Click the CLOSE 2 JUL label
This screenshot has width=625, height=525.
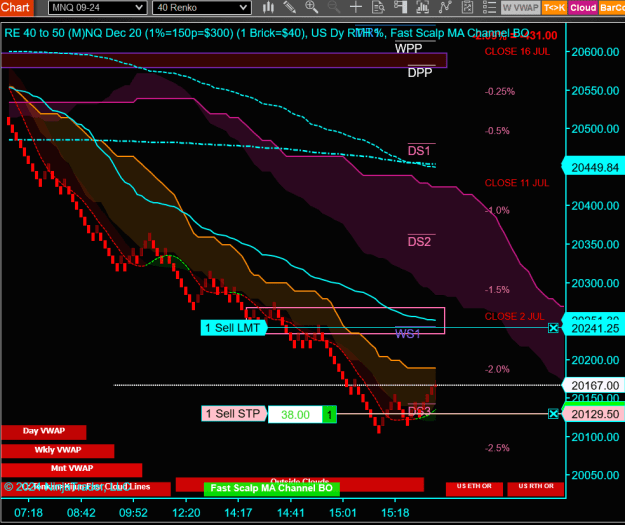[x=515, y=317]
